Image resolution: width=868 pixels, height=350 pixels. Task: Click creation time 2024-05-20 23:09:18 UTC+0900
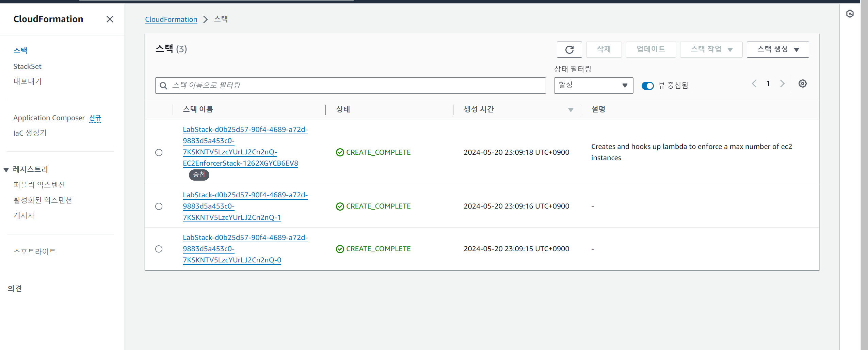pyautogui.click(x=516, y=152)
